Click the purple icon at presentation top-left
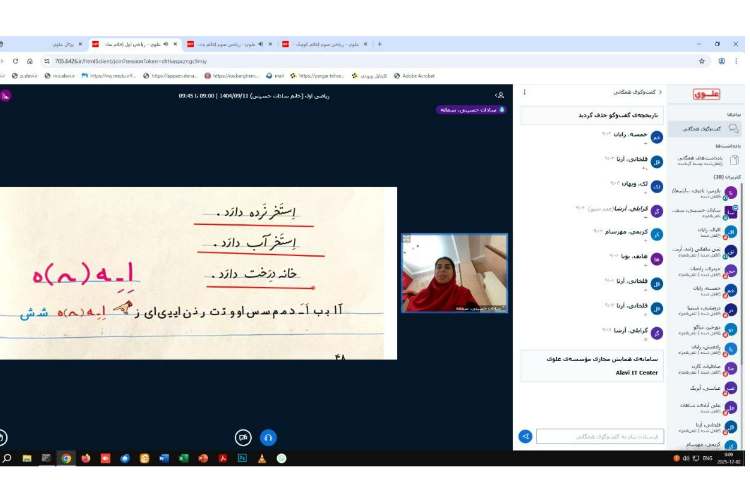The width and height of the screenshot is (750, 480). [x=5, y=96]
